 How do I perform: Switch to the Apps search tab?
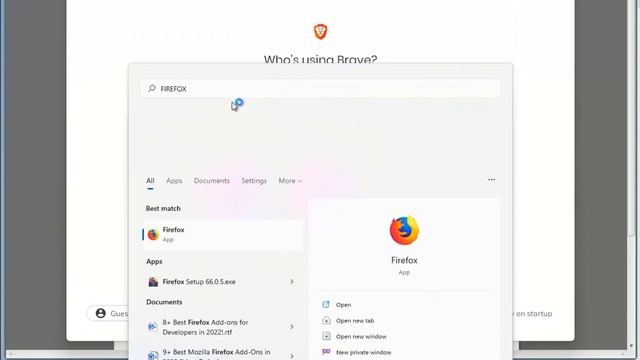(x=174, y=181)
